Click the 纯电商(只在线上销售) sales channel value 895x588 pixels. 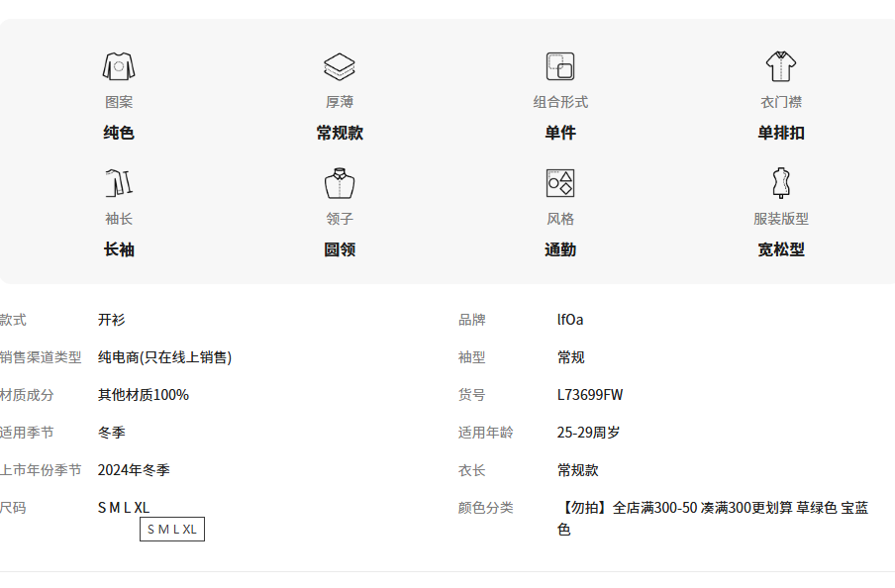[164, 357]
